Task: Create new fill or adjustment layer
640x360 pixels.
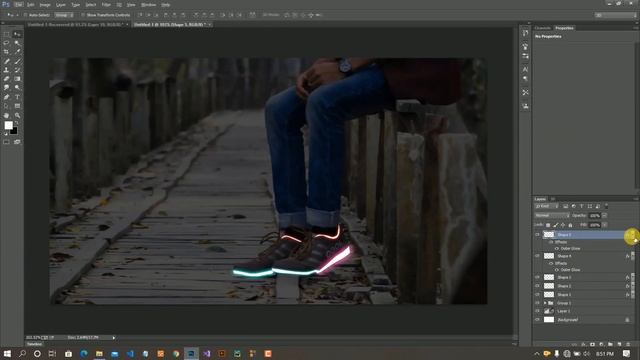Action: click(x=601, y=344)
